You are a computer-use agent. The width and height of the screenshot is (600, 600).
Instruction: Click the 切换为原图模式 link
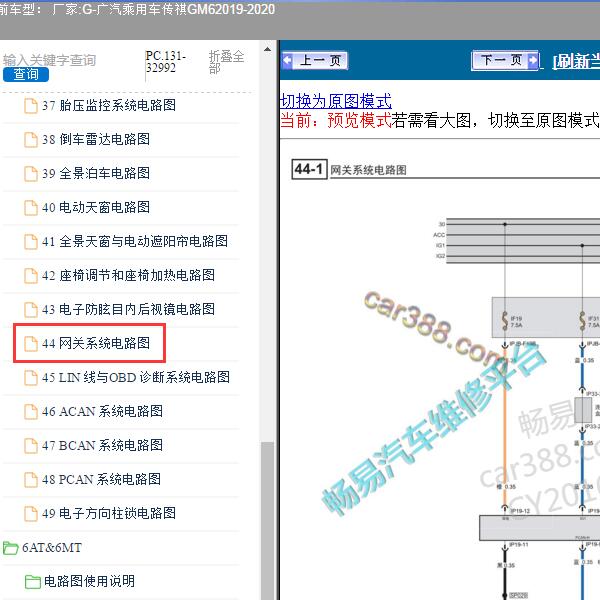[x=336, y=101]
